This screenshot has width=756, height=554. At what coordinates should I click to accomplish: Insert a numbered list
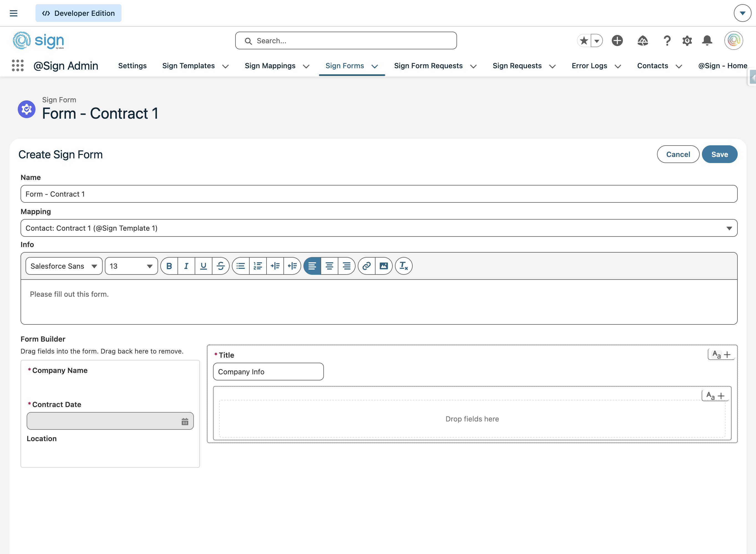click(258, 266)
